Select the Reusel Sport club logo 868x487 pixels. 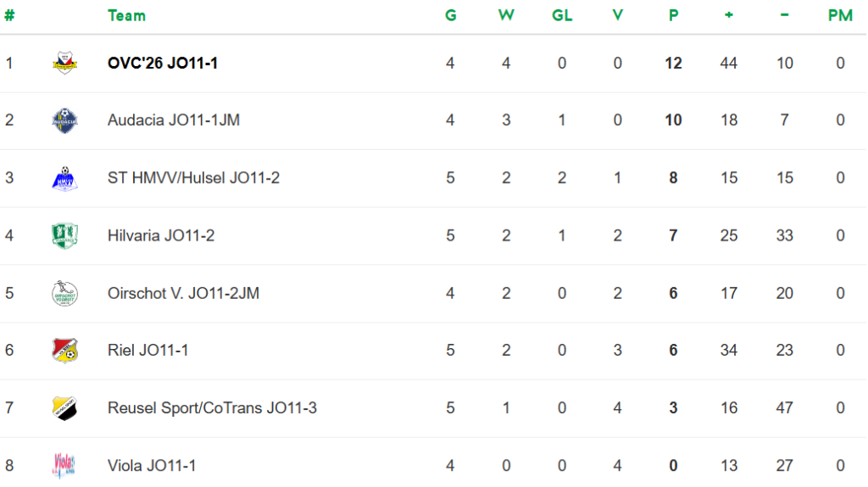pos(64,407)
